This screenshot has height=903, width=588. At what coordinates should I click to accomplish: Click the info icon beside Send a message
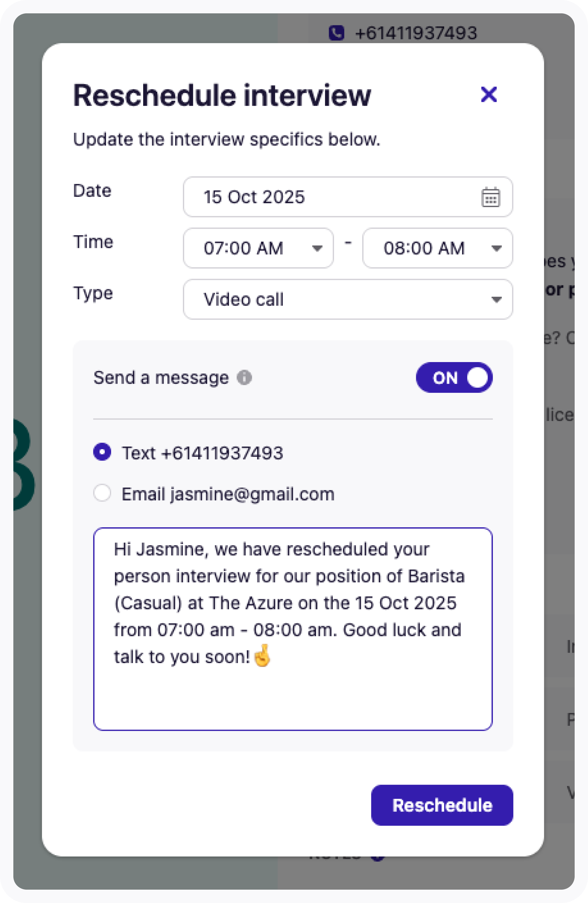pos(244,377)
